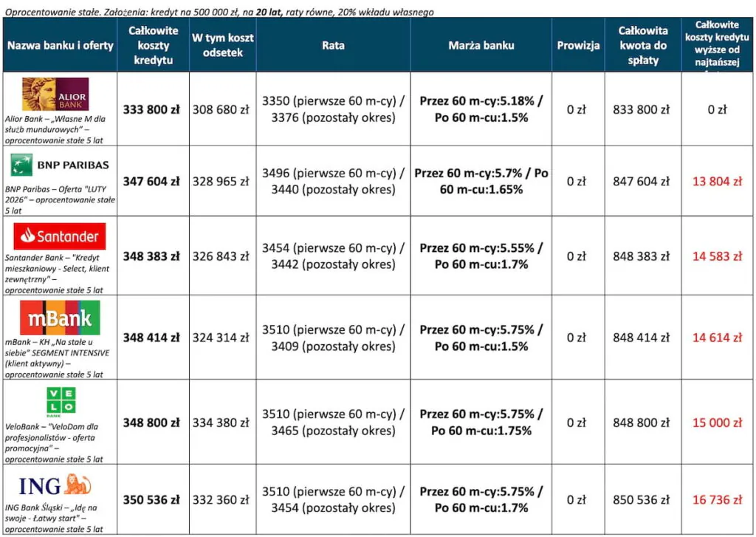Click the 'Całkowite koszty kredytu' column header
The width and height of the screenshot is (756, 537).
coord(153,45)
